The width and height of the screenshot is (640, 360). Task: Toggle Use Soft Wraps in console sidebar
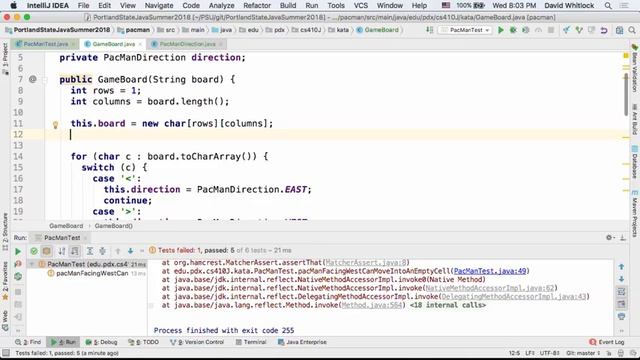621,292
